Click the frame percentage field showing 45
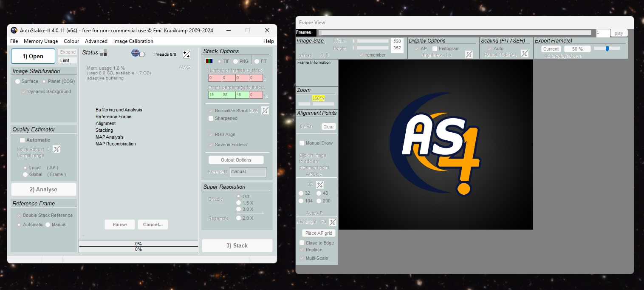 [x=242, y=95]
